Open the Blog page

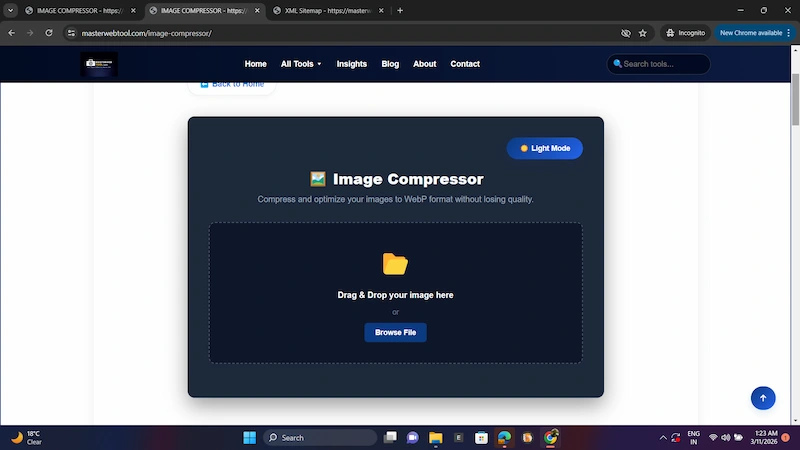(390, 64)
